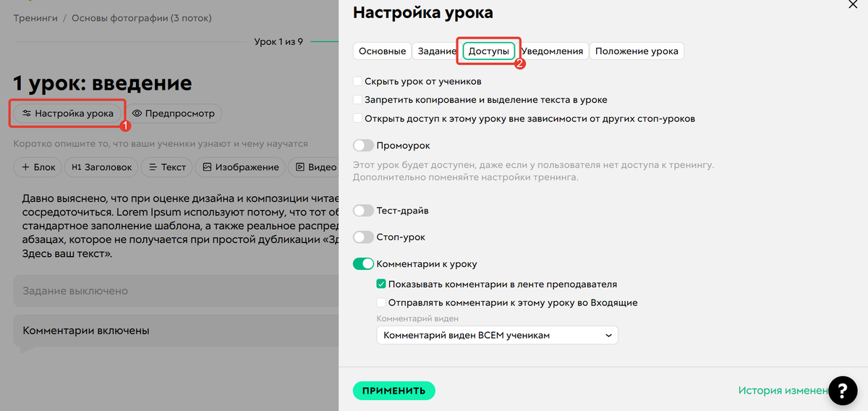Check Отправлять комментарии к этому уроку во Входящие

click(x=381, y=302)
